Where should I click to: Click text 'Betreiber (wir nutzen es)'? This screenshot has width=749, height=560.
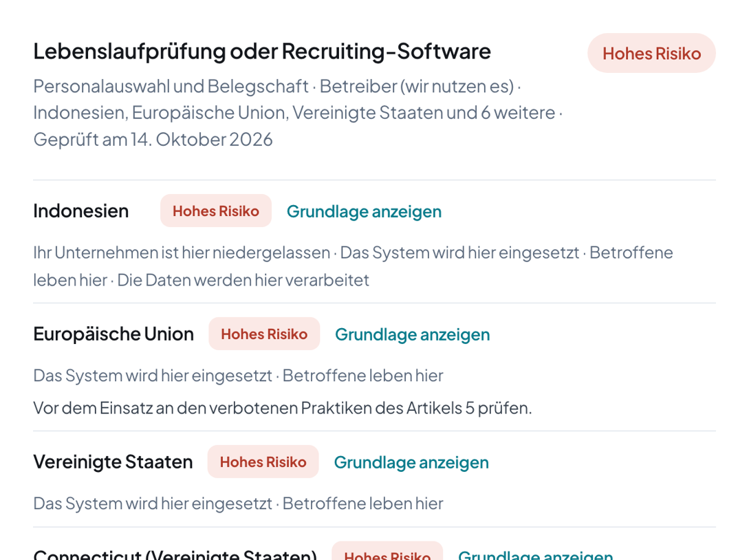point(417,87)
